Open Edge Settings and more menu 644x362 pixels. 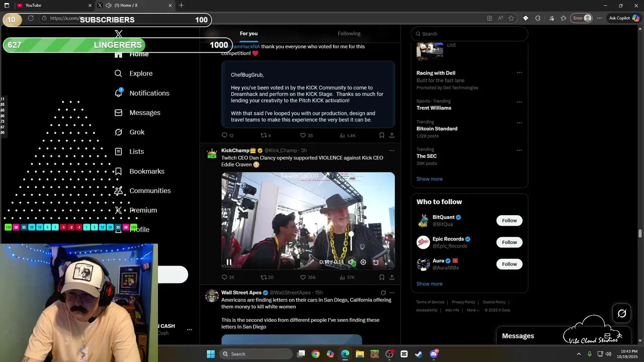(x=599, y=18)
